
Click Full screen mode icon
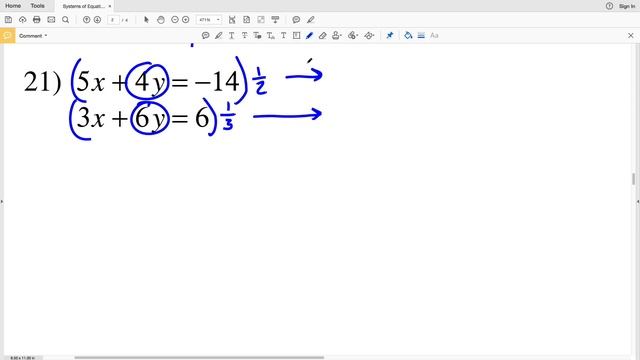(261, 20)
